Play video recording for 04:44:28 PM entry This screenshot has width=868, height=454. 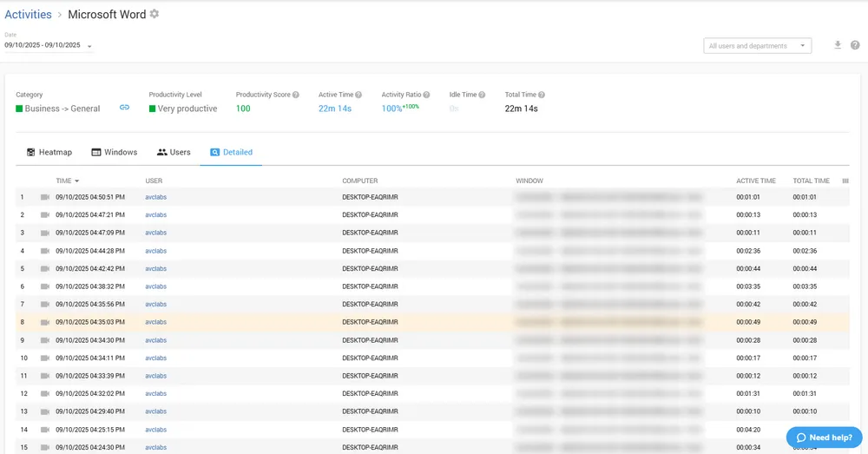click(x=45, y=251)
